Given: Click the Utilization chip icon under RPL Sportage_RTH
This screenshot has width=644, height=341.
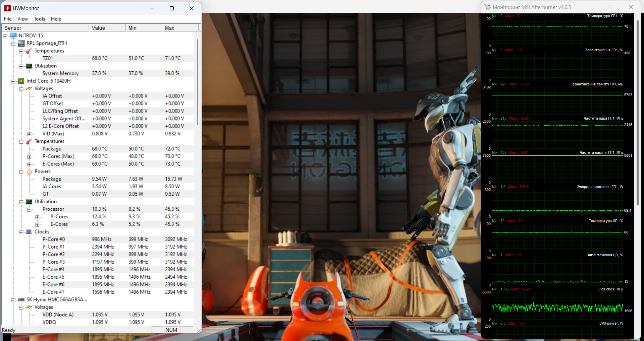Looking at the screenshot, I should pyautogui.click(x=29, y=66).
